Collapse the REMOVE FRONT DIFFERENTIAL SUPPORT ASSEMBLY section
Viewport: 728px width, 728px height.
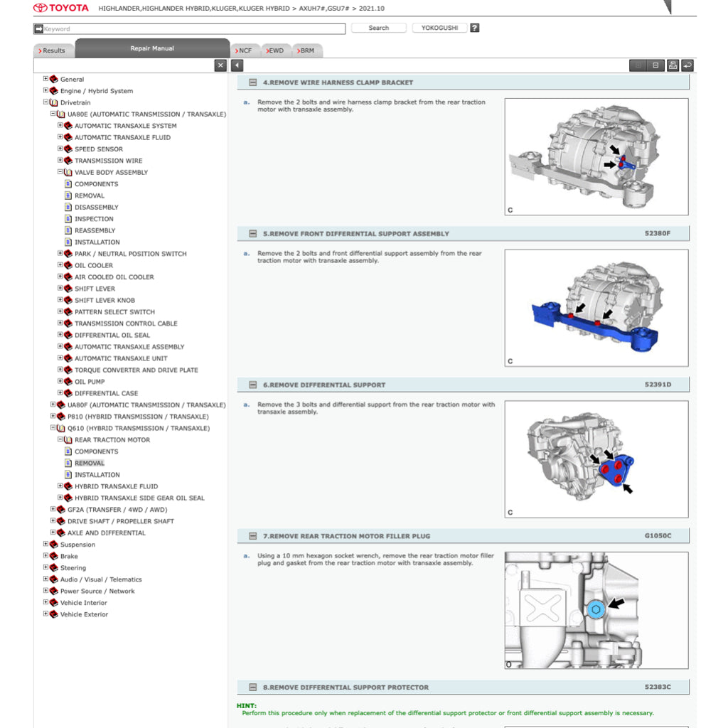coord(252,233)
